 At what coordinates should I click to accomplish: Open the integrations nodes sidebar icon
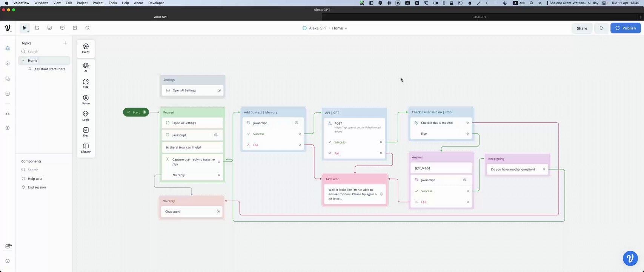pos(8,113)
